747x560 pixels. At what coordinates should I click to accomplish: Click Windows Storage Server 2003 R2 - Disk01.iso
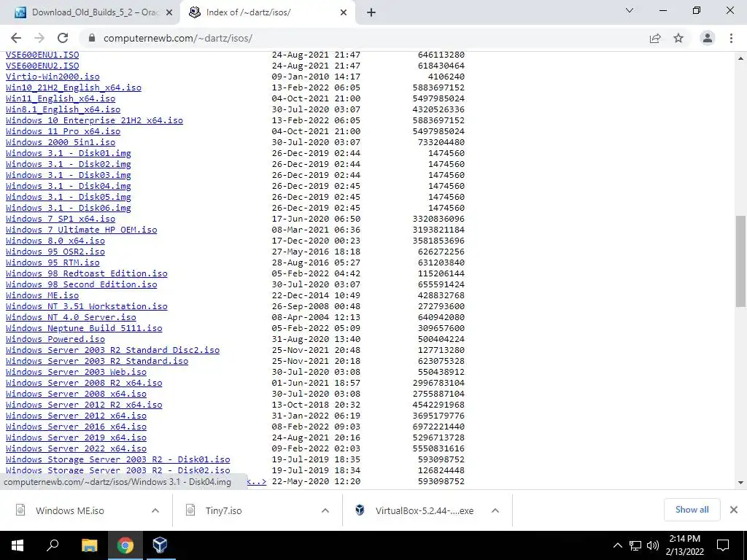pos(117,460)
